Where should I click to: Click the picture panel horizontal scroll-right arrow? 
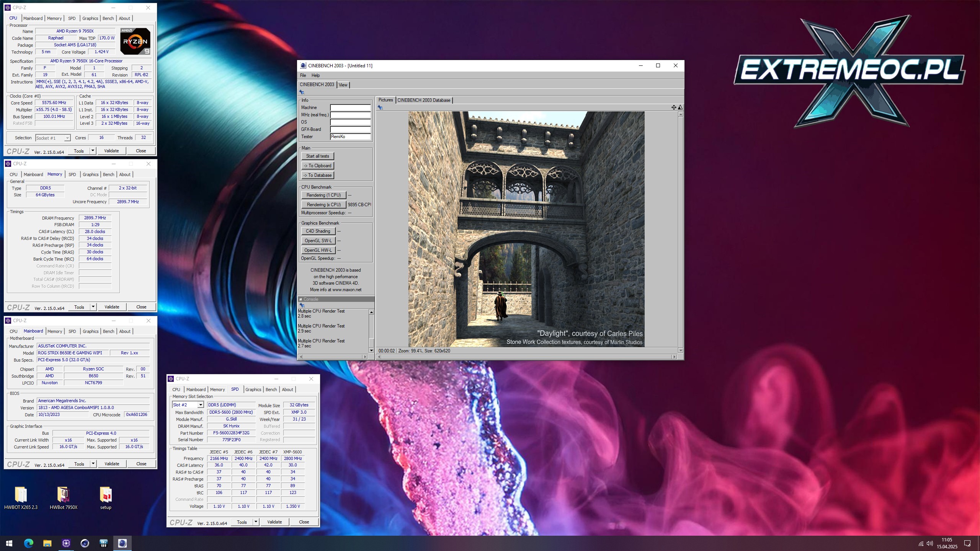675,357
